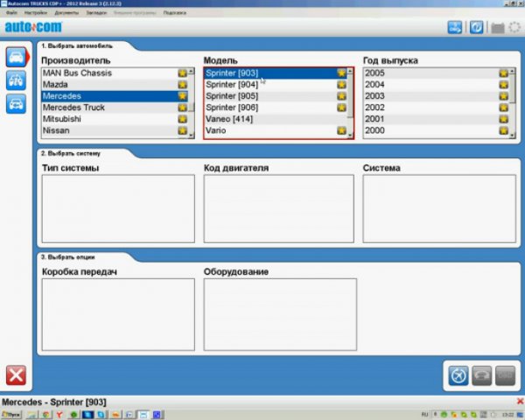Toggle favorite star for year 2002

(x=504, y=108)
